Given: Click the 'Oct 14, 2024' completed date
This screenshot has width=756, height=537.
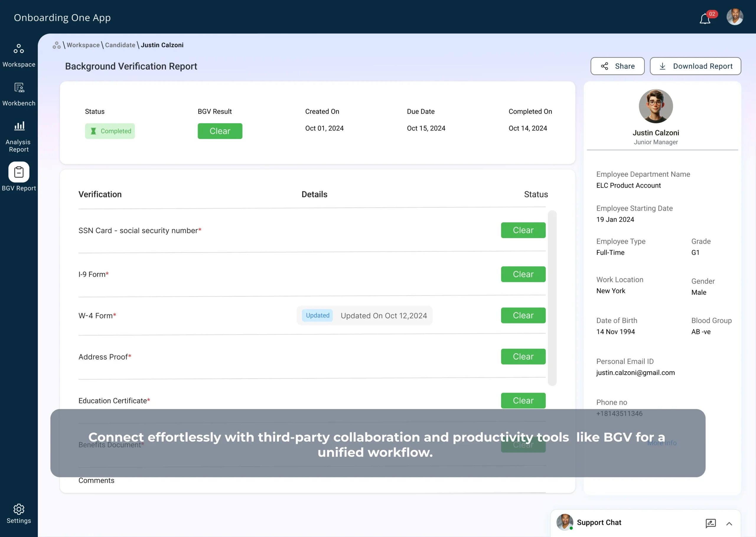Looking at the screenshot, I should [x=528, y=128].
